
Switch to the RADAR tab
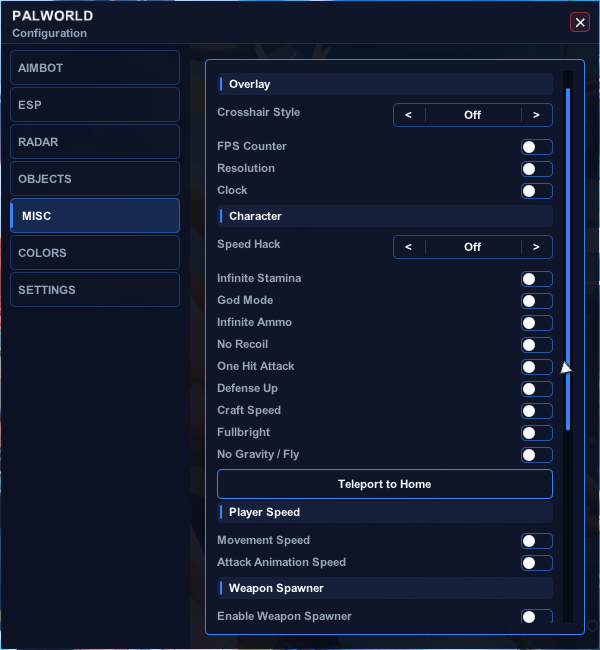(x=95, y=141)
